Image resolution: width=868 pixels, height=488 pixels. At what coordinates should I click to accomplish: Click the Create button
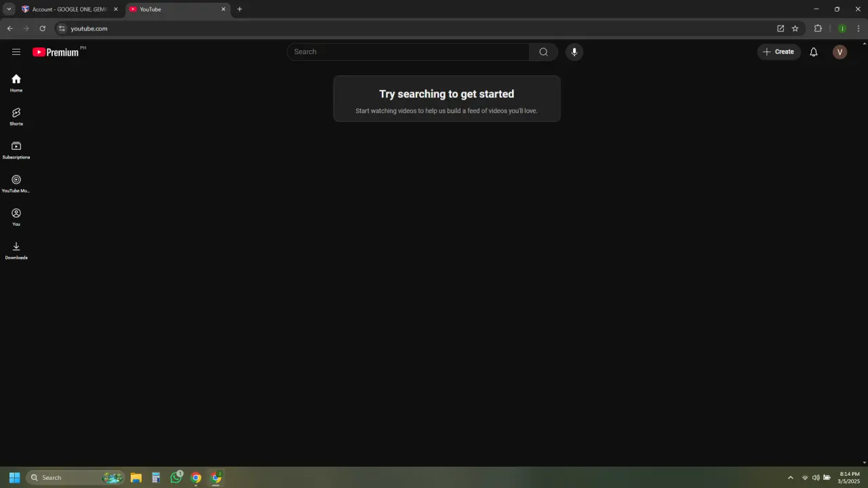[x=778, y=52]
